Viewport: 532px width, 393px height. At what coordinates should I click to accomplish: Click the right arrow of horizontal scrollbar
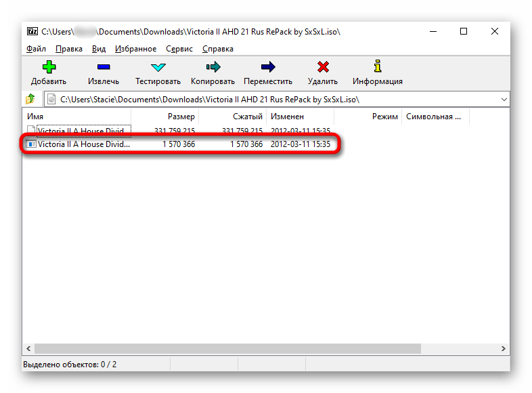(x=503, y=348)
